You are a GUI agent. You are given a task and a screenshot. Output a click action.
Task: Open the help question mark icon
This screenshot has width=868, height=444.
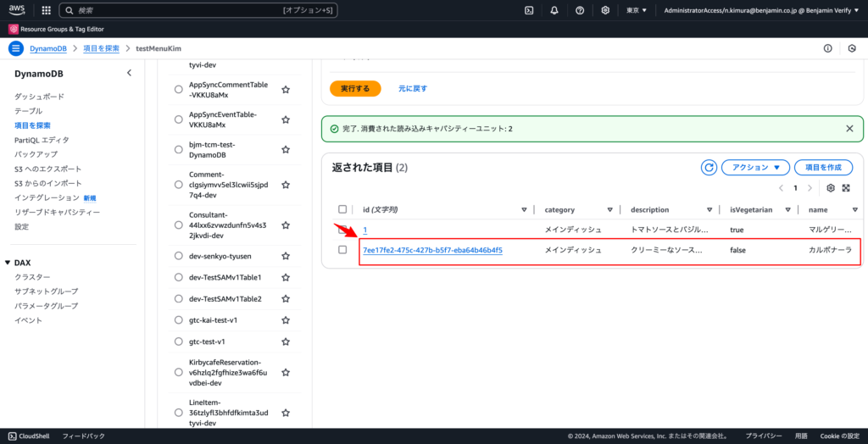pos(580,10)
